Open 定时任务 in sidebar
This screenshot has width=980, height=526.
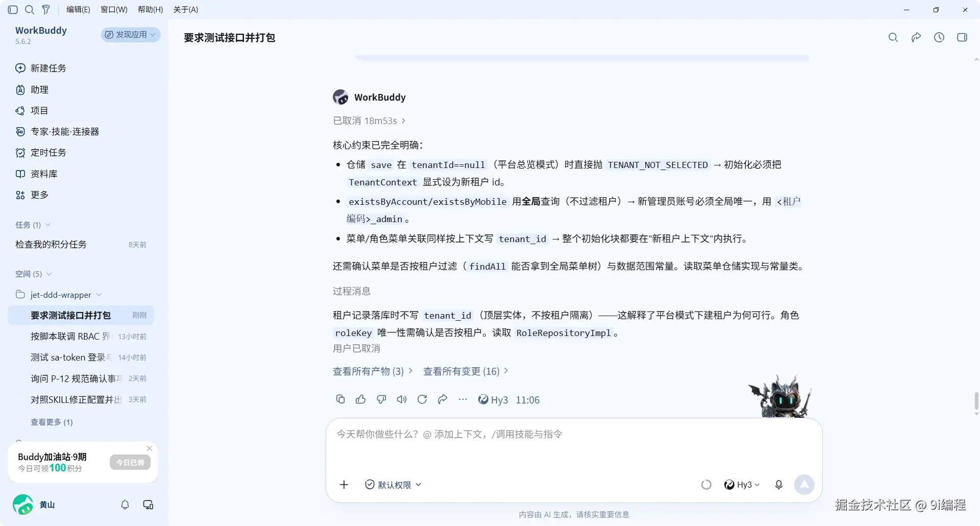pos(41,153)
